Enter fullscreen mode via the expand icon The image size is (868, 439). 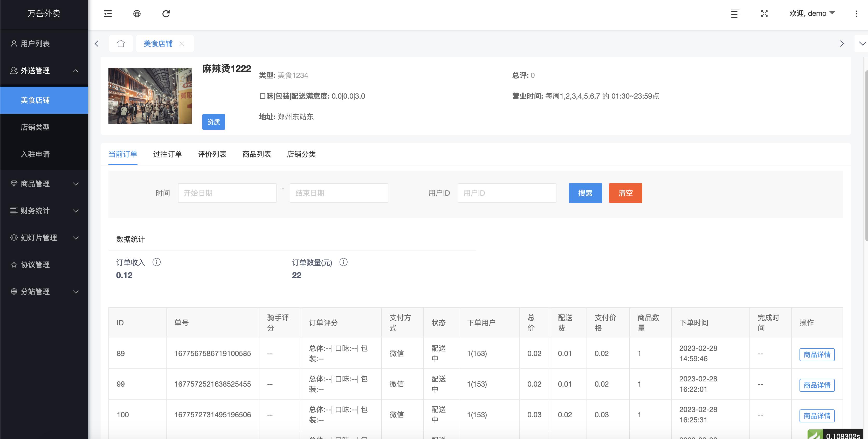click(x=764, y=13)
